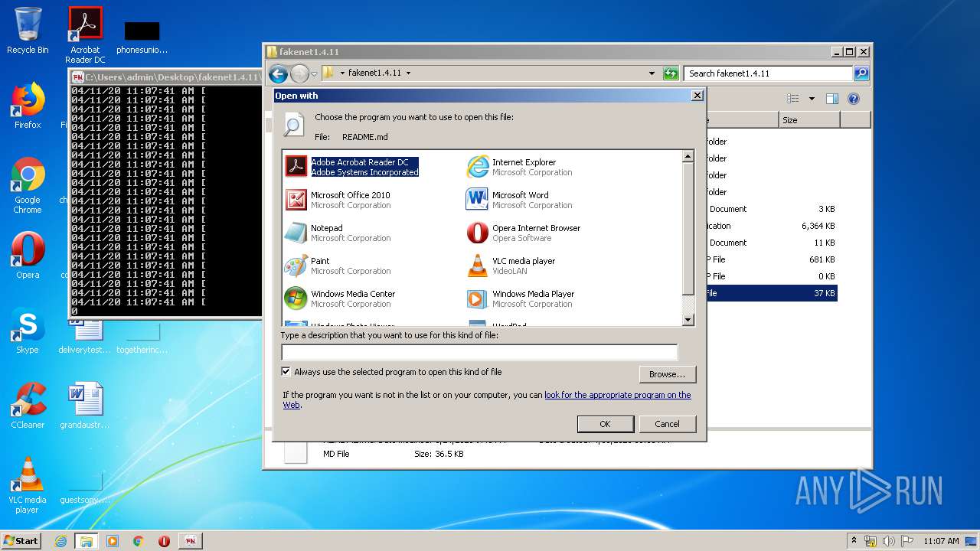This screenshot has height=551, width=980.
Task: Pick Windows Media Player in program list
Action: pos(521,298)
